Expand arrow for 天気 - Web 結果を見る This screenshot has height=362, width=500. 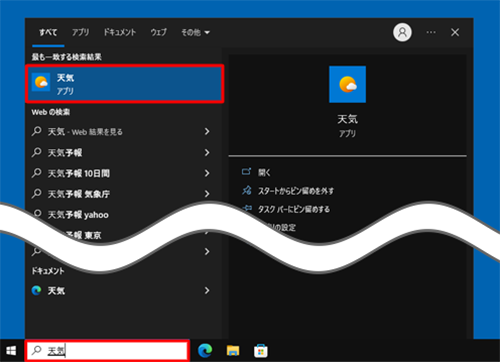(207, 132)
